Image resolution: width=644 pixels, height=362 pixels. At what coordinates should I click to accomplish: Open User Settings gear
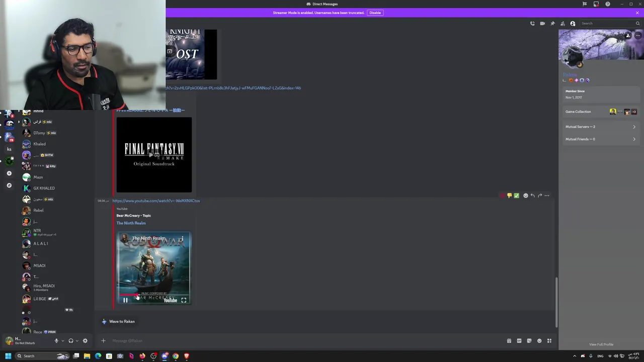[x=85, y=341]
